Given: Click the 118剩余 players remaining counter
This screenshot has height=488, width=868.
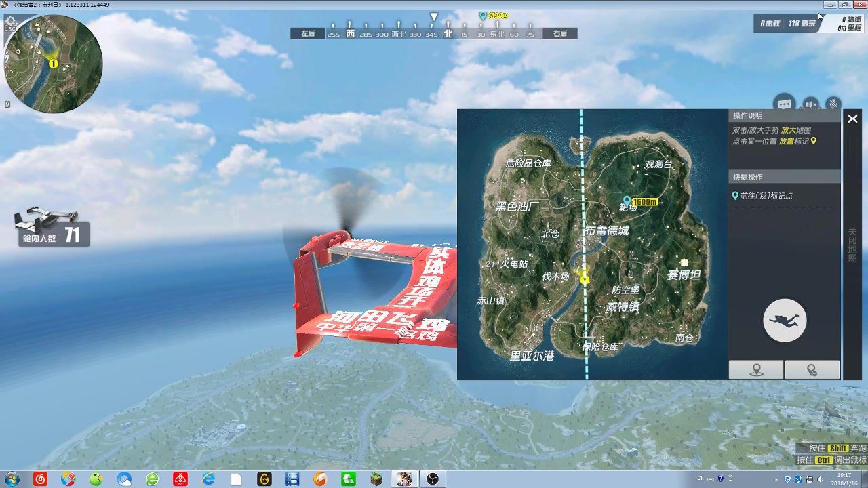Looking at the screenshot, I should (801, 23).
